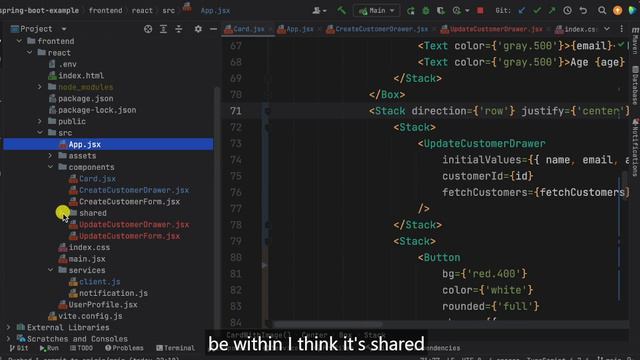Stop the running process red square

(480, 11)
